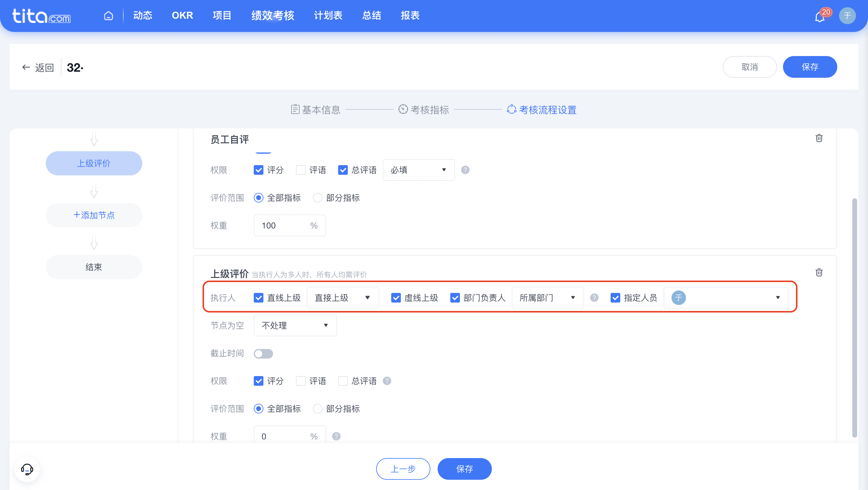Open the 所属部门 dropdown
The height and width of the screenshot is (490, 868).
click(548, 297)
